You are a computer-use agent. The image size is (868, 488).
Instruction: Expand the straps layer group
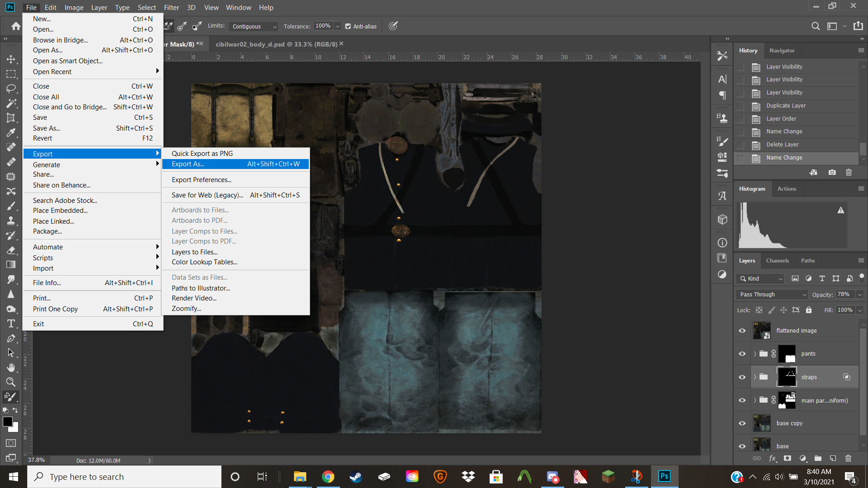(755, 377)
